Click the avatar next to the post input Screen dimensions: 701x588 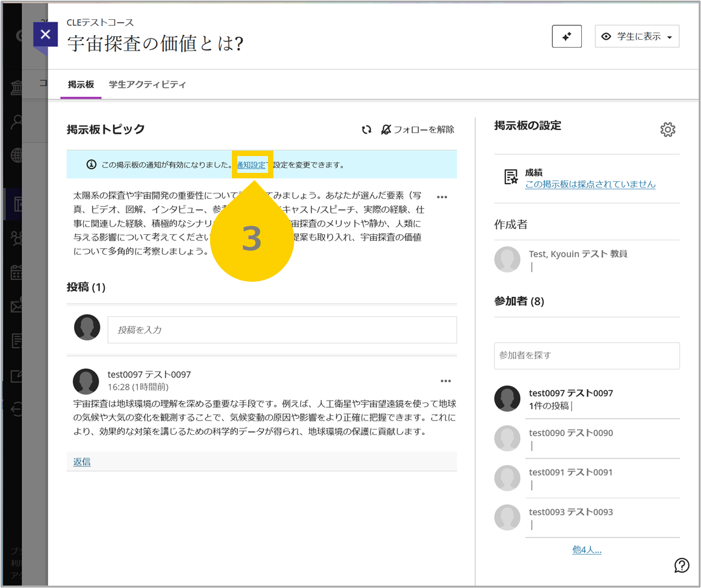coord(87,327)
